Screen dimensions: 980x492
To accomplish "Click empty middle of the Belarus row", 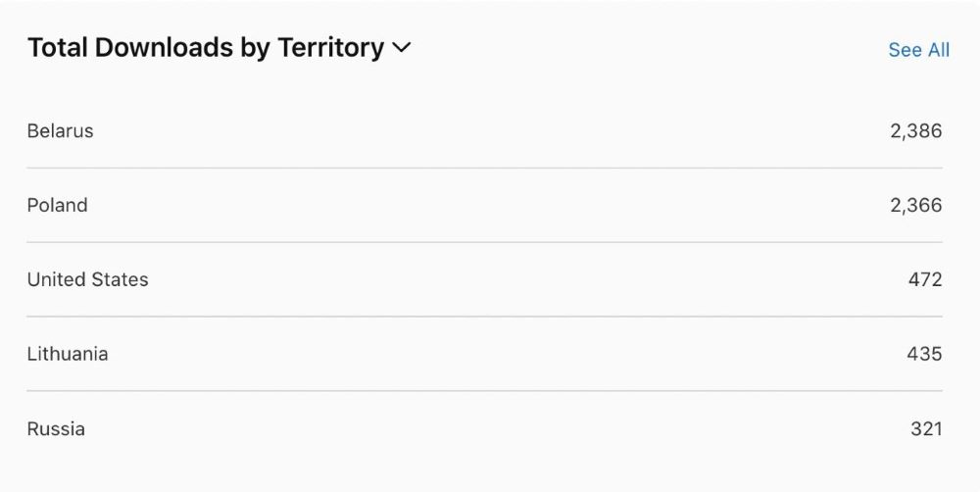I will click(490, 130).
